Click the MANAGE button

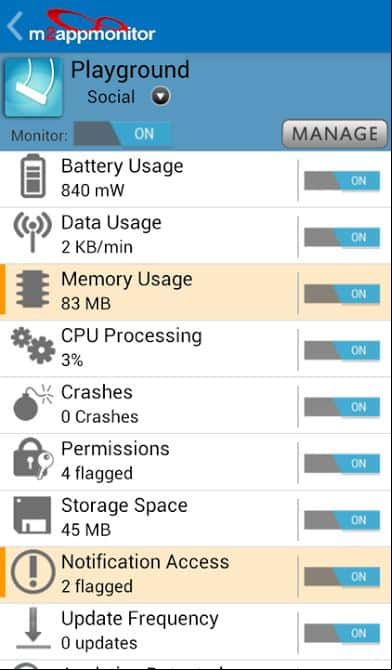[335, 135]
